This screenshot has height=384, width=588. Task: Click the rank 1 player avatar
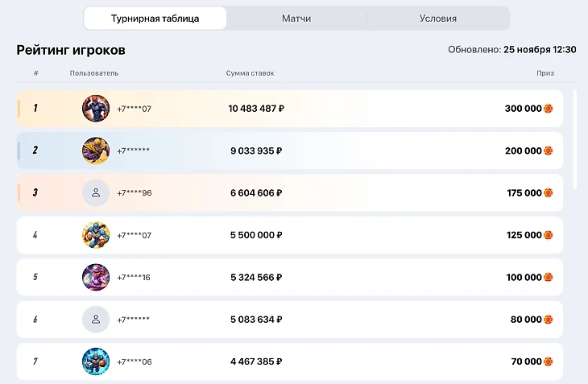pos(96,109)
